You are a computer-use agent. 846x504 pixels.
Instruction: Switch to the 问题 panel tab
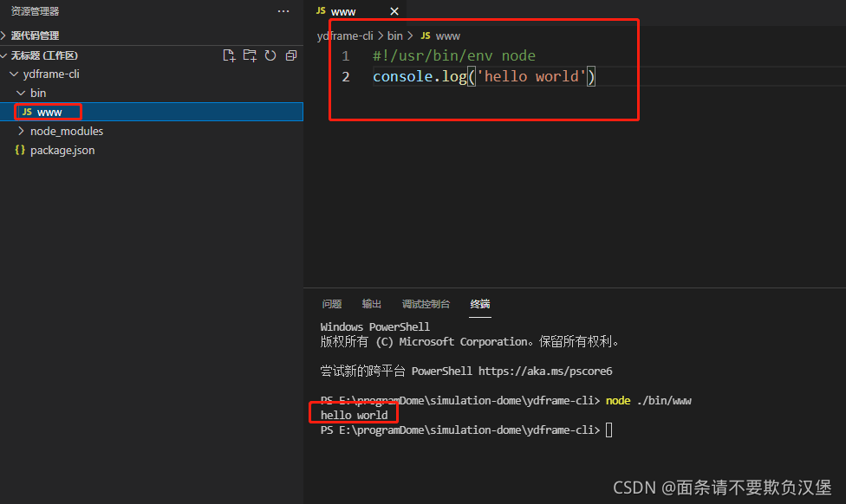(x=332, y=304)
